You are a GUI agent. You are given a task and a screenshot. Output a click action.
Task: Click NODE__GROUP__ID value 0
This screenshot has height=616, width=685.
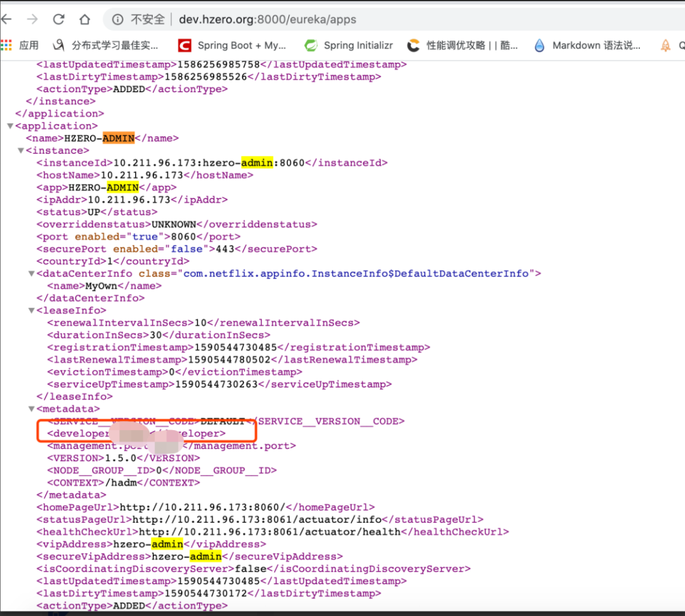tap(159, 471)
